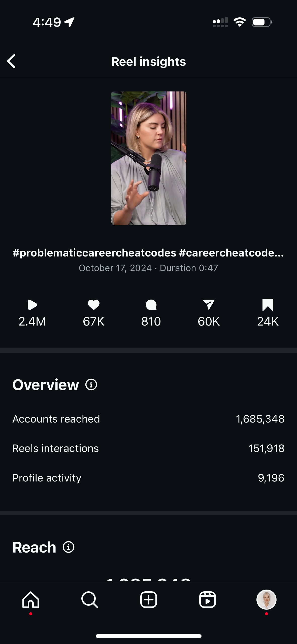Tap the saves bookmark icon
The height and width of the screenshot is (644, 297).
pos(268,305)
